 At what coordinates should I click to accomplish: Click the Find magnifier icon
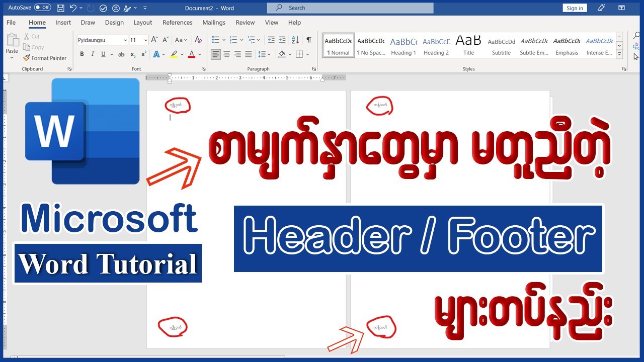point(637,36)
